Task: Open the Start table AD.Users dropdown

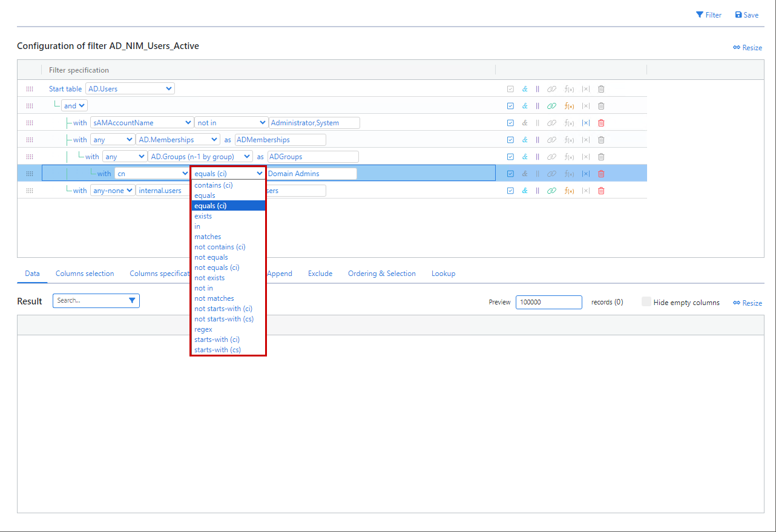Action: tap(130, 89)
